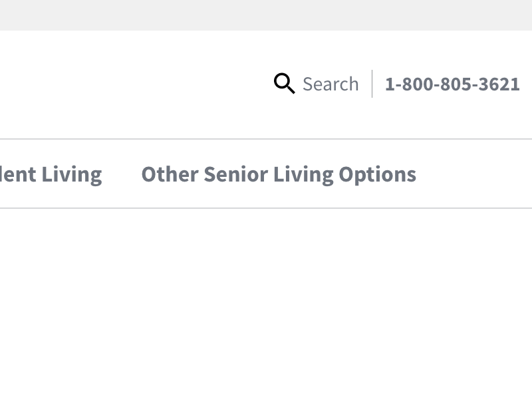Image resolution: width=532 pixels, height=399 pixels.
Task: Call 1-800-805-3621 by clicking the number
Action: [452, 84]
